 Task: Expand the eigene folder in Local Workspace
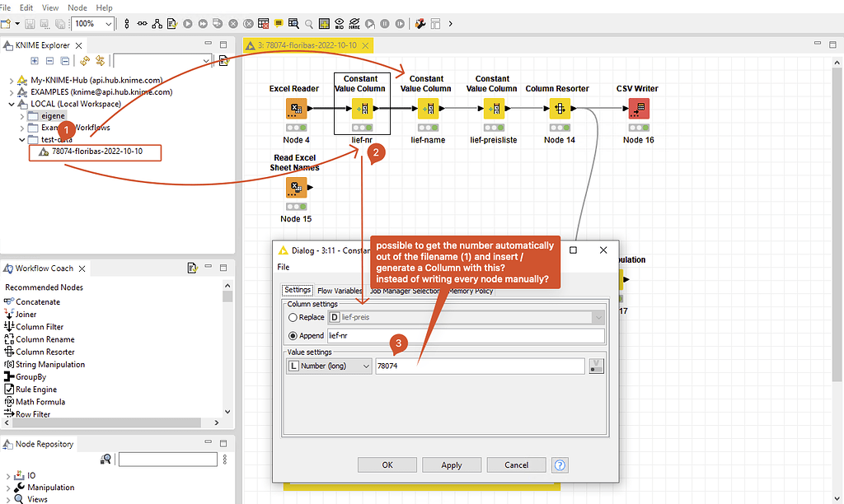(x=21, y=116)
